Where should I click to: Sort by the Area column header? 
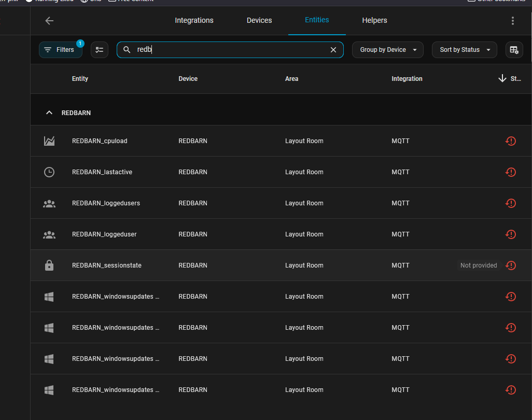click(291, 79)
